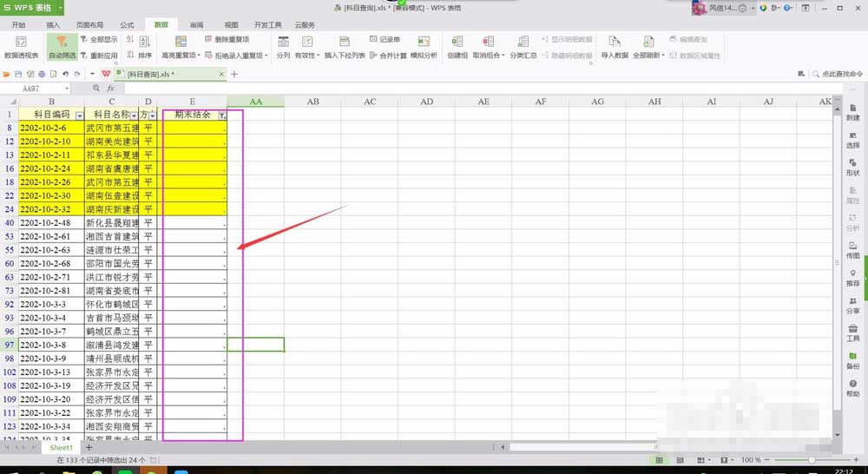Click 选择 in the right sidebar
The width and height of the screenshot is (868, 474).
click(x=852, y=140)
